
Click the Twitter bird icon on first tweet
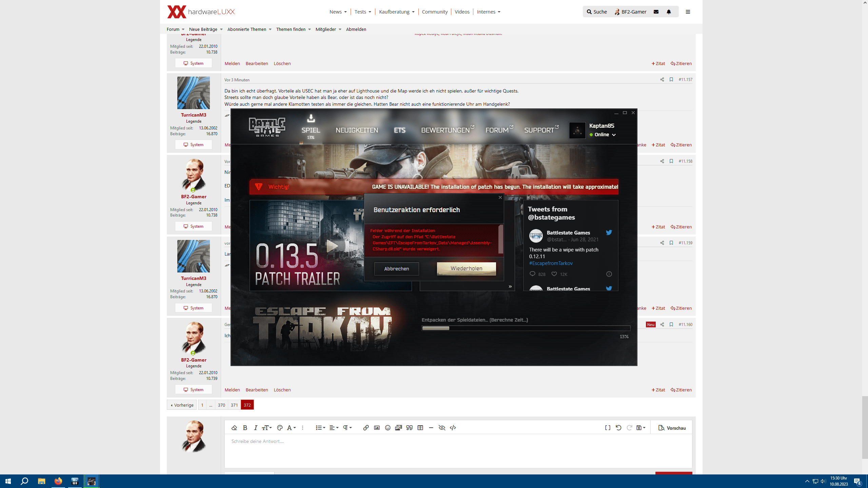click(609, 232)
